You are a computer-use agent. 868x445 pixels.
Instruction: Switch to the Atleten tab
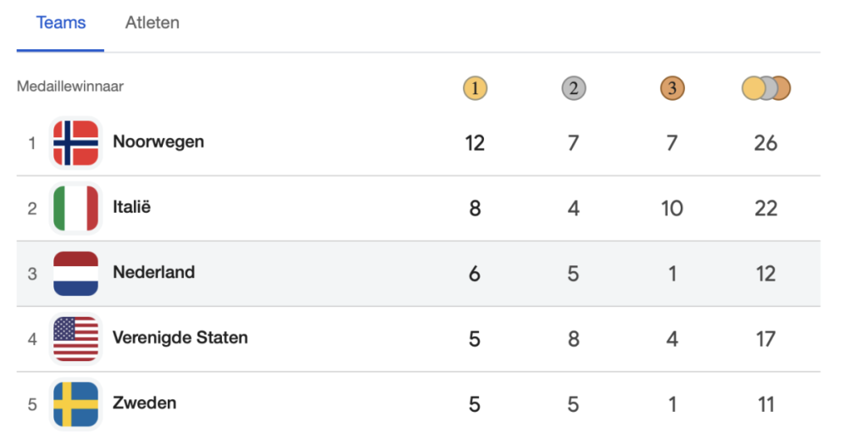pos(153,23)
